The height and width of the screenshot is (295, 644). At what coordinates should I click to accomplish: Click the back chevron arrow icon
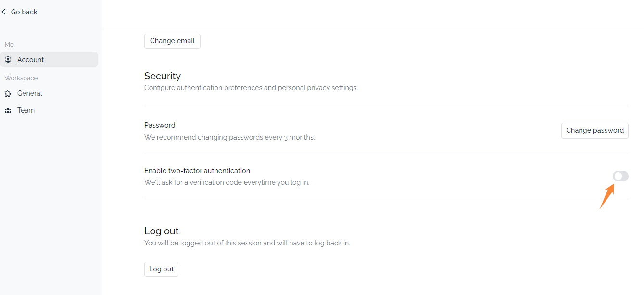coord(4,12)
